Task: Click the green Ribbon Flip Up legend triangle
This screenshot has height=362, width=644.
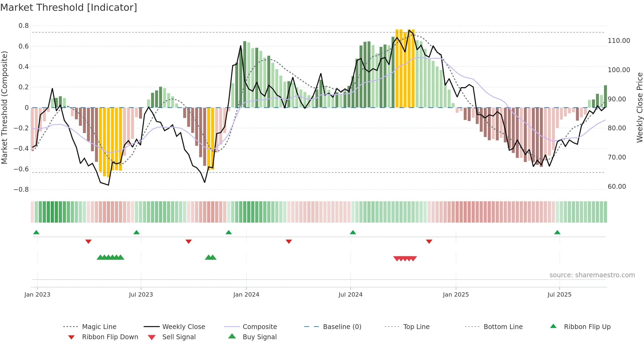Action: point(553,326)
